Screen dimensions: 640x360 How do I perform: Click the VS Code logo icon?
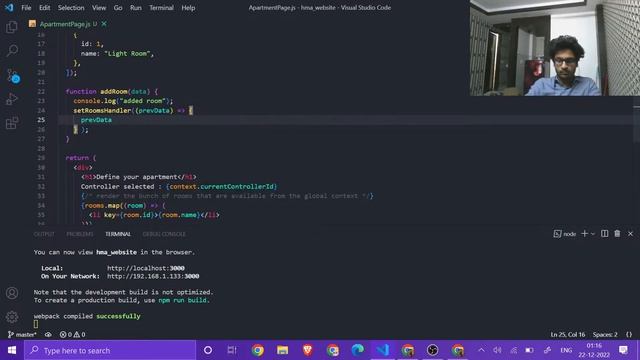pyautogui.click(x=9, y=7)
